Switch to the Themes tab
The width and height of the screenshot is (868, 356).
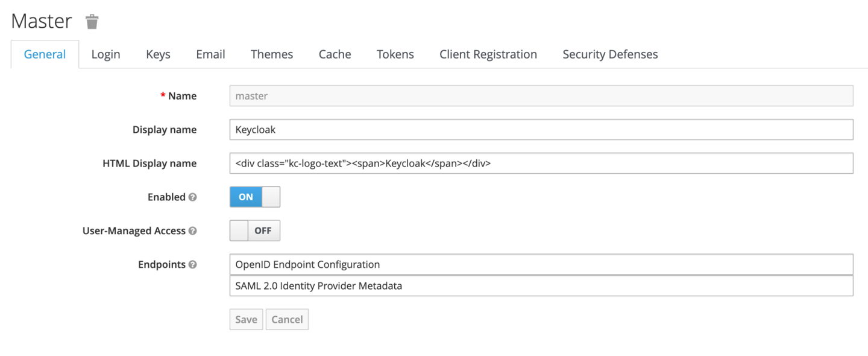tap(271, 54)
